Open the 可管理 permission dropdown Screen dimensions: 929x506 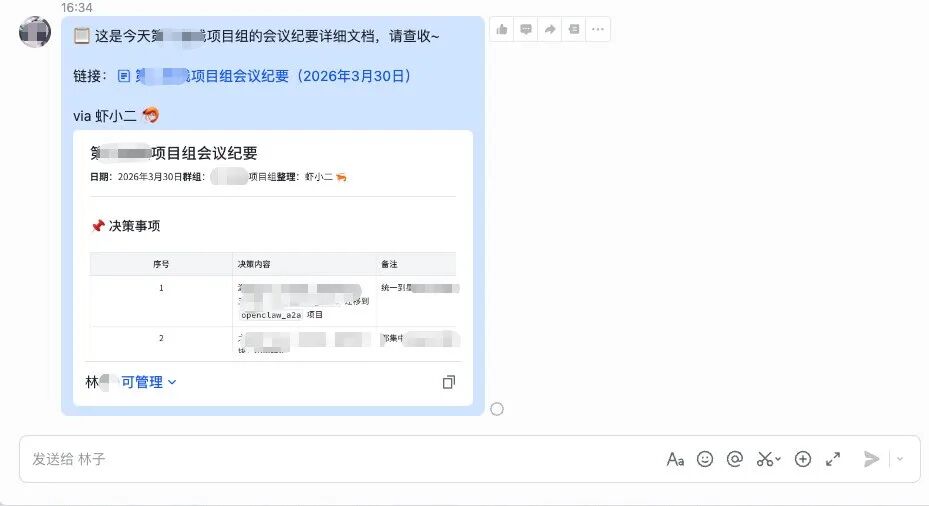click(x=148, y=382)
